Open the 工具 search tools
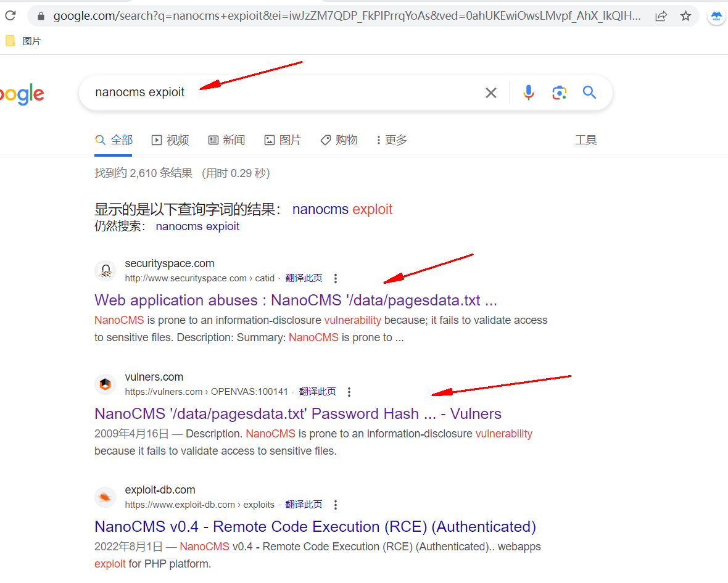Viewport: 728px width, 583px height. 585,139
